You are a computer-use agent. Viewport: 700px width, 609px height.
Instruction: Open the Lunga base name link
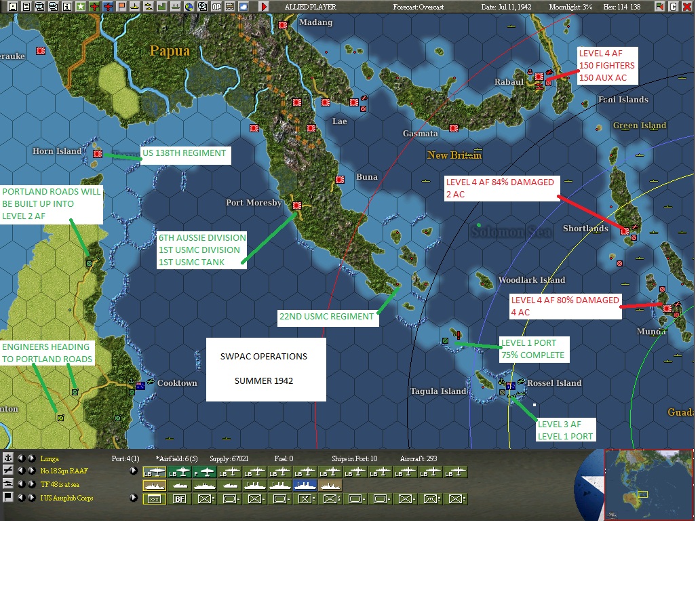tap(50, 458)
